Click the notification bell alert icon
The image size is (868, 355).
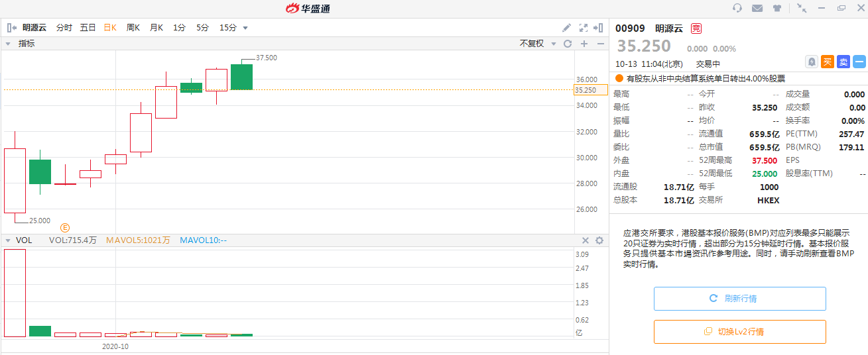pos(812,62)
